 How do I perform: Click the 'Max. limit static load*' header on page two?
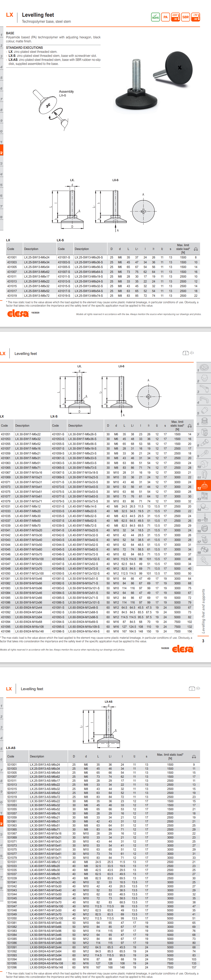coord(177,425)
